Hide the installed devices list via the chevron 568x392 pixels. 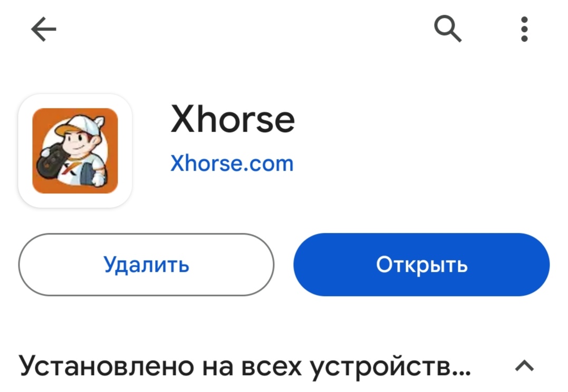tap(525, 366)
